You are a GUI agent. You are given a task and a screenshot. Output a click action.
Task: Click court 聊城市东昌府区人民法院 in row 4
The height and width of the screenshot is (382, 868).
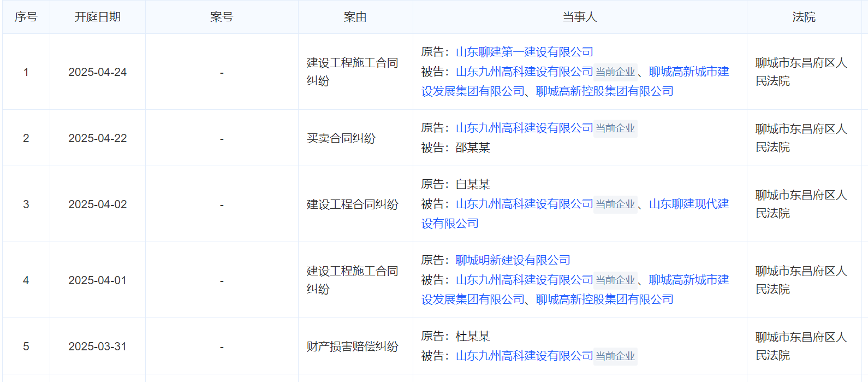[x=801, y=280]
